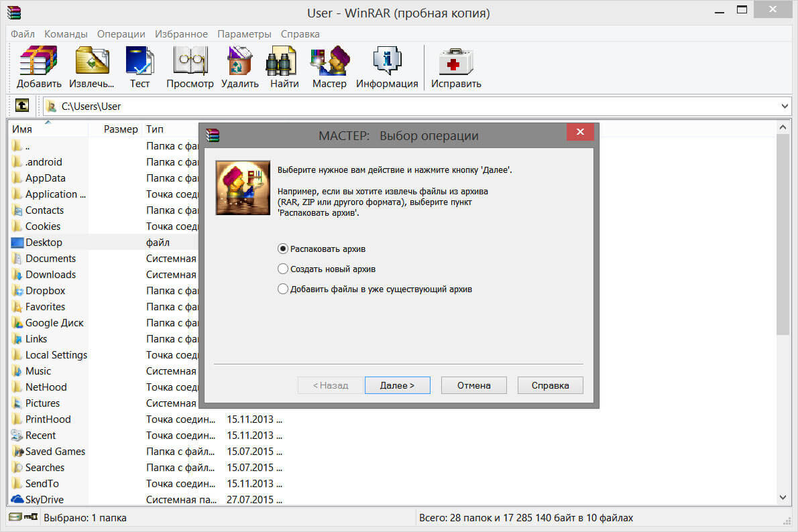Close the МАСТЕР dialog with the red X
The height and width of the screenshot is (532, 798).
click(x=580, y=132)
